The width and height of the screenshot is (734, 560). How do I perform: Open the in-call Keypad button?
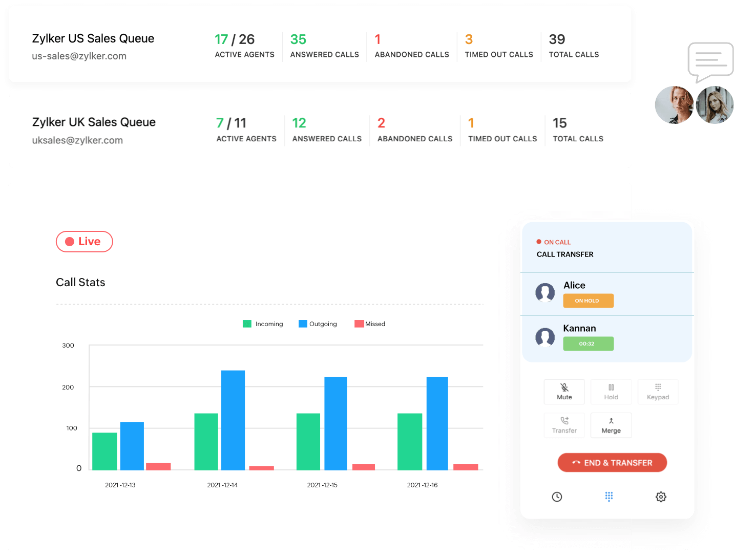pos(658,392)
